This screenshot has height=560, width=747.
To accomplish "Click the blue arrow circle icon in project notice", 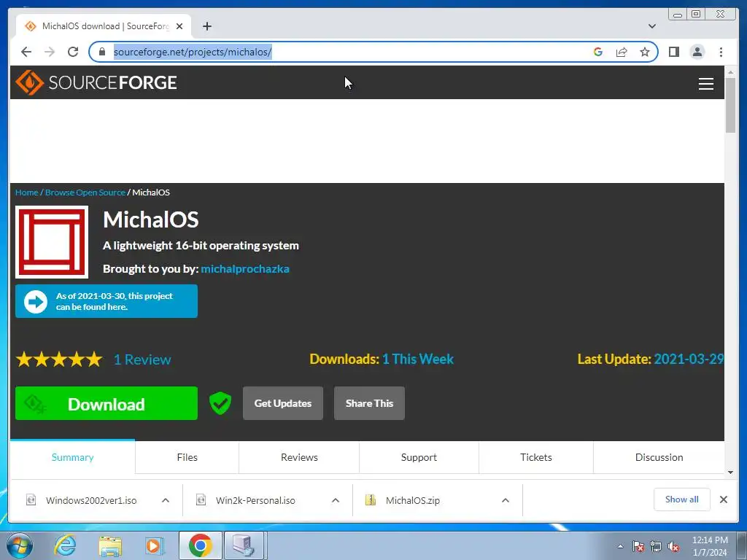I will point(36,301).
